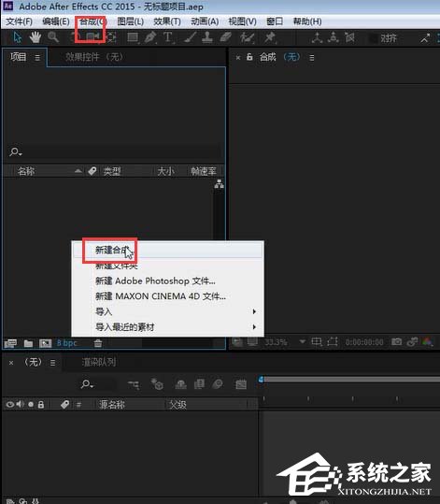
Task: Switch to the 渲染队列 tab
Action: click(99, 362)
